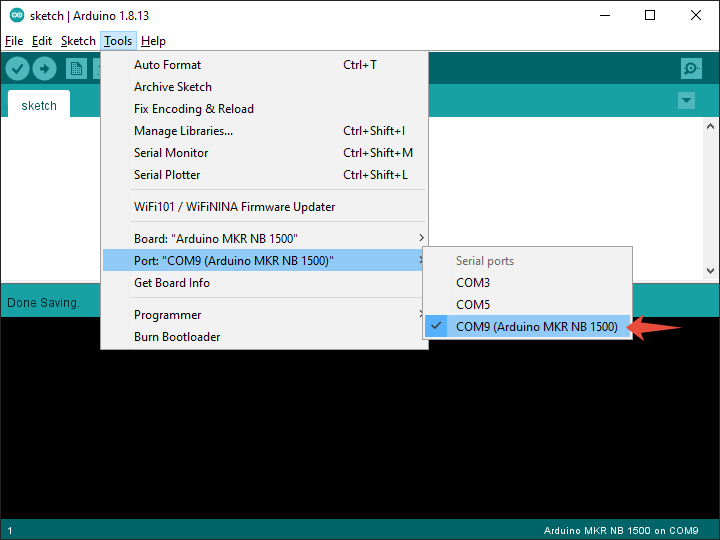The image size is (720, 540).
Task: Open the Sketch menu
Action: [x=78, y=41]
